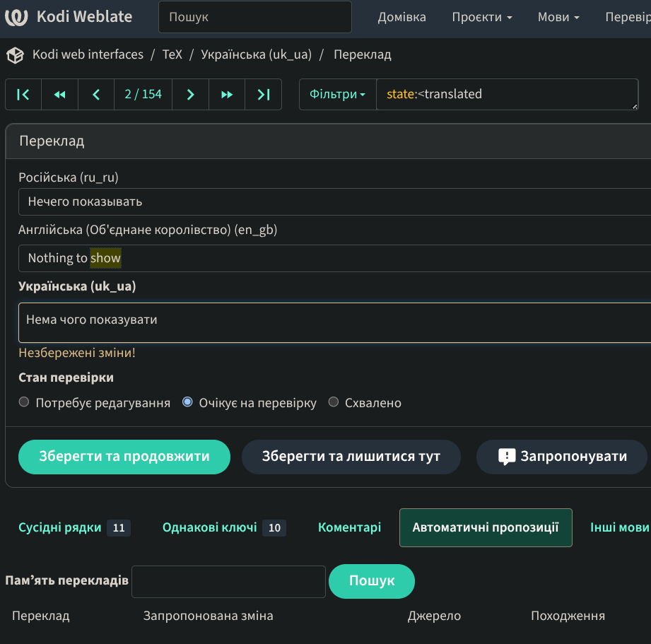Viewport: 651px width, 644px height.
Task: Click the Запропонувати button
Action: click(562, 457)
